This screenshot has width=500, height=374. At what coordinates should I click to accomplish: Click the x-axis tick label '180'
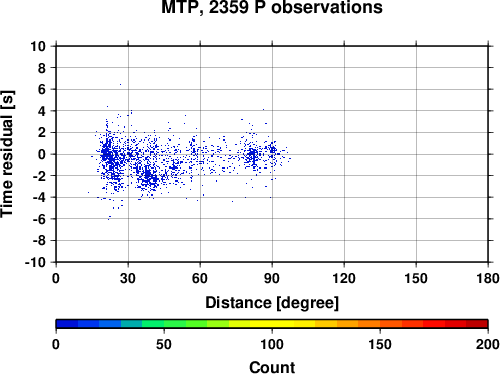[x=488, y=278]
